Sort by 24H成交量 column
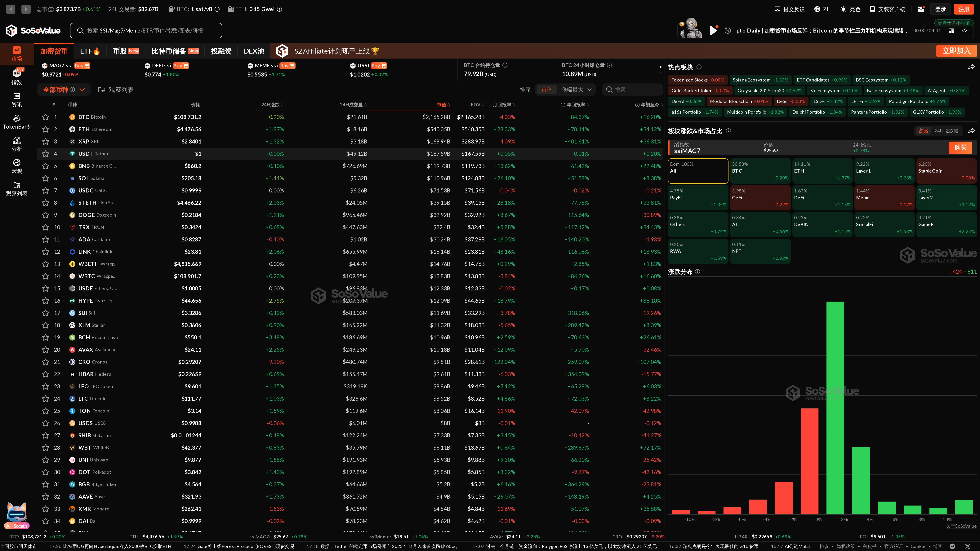The width and height of the screenshot is (980, 551). pyautogui.click(x=353, y=105)
